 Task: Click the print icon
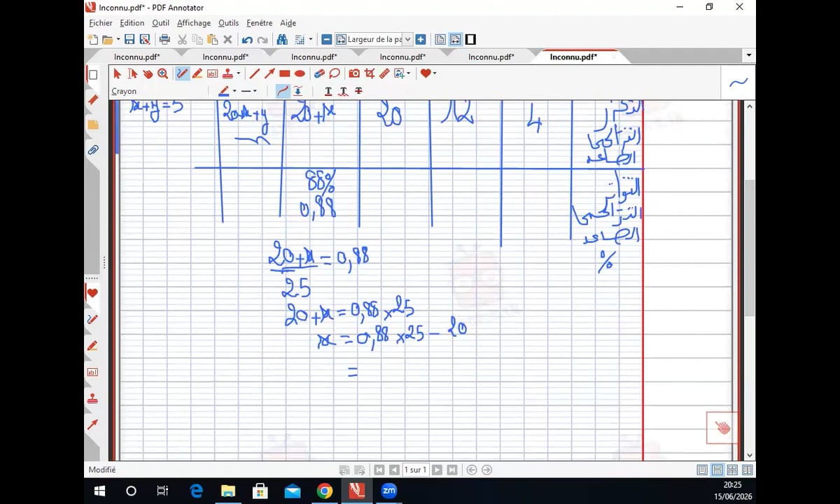pyautogui.click(x=164, y=39)
